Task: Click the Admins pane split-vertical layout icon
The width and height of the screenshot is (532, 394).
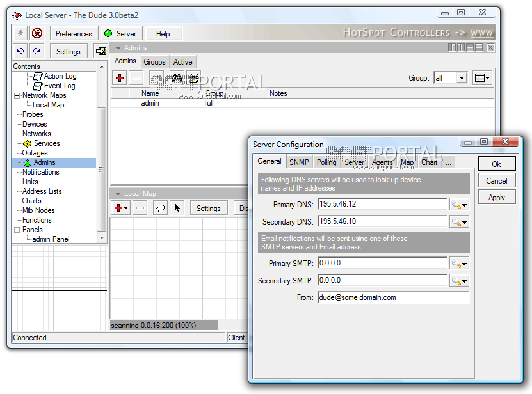Action: pyautogui.click(x=461, y=47)
